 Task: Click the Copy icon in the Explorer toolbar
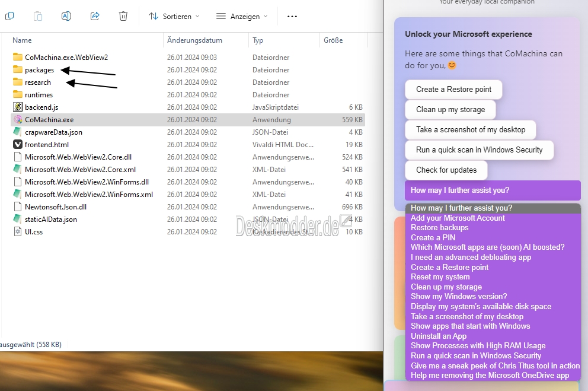(x=9, y=16)
